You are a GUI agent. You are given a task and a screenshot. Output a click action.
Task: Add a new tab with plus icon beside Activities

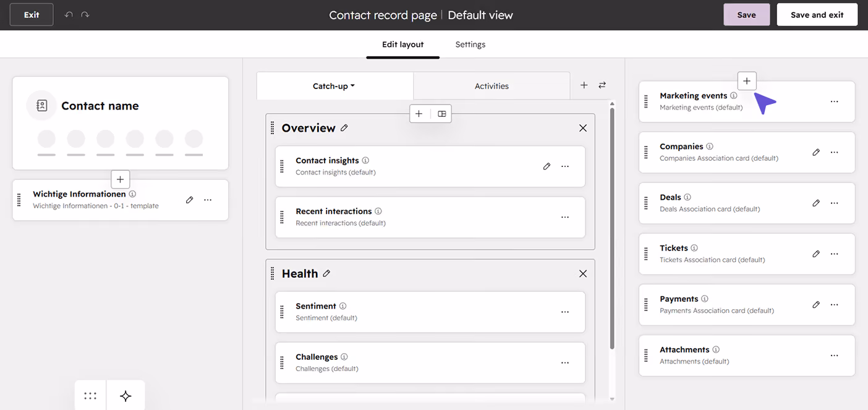pyautogui.click(x=584, y=85)
